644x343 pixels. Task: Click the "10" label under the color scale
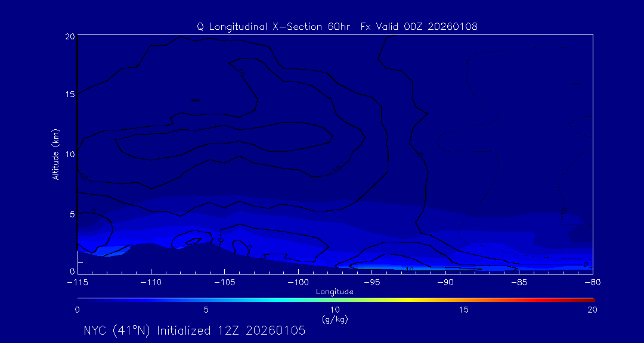(x=335, y=311)
